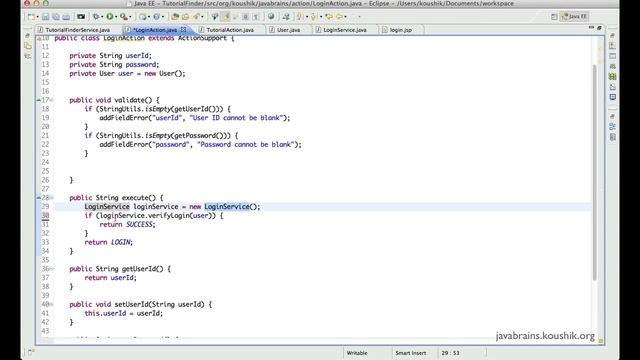Viewport: 640px width, 360px height.
Task: Open the New wizard dropdown arrow
Action: point(37,17)
